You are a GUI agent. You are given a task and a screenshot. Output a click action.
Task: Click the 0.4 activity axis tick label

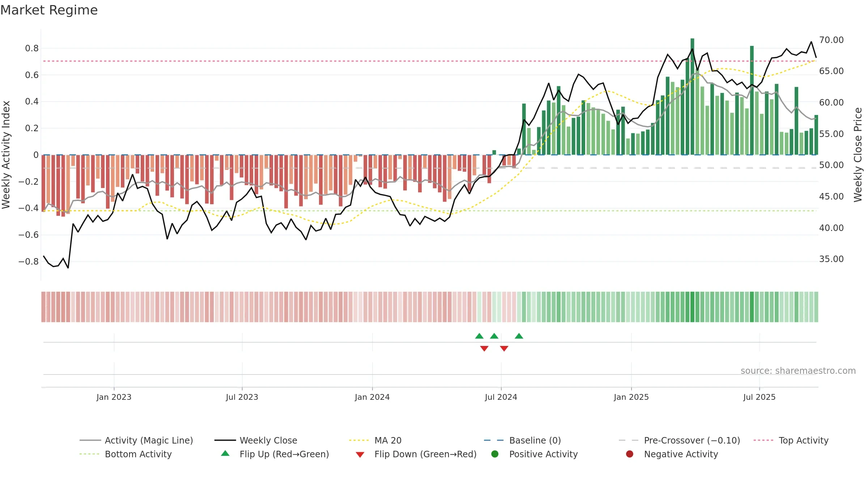coord(32,101)
